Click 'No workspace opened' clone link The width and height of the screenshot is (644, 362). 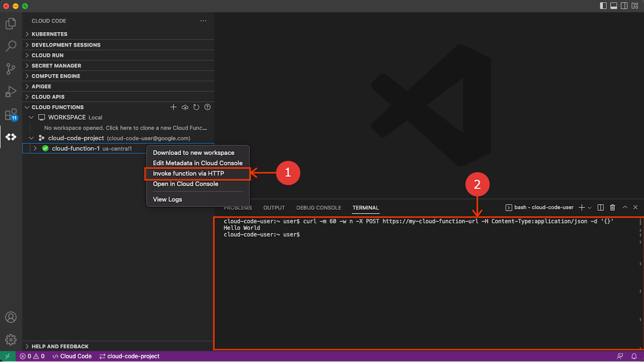pos(125,128)
